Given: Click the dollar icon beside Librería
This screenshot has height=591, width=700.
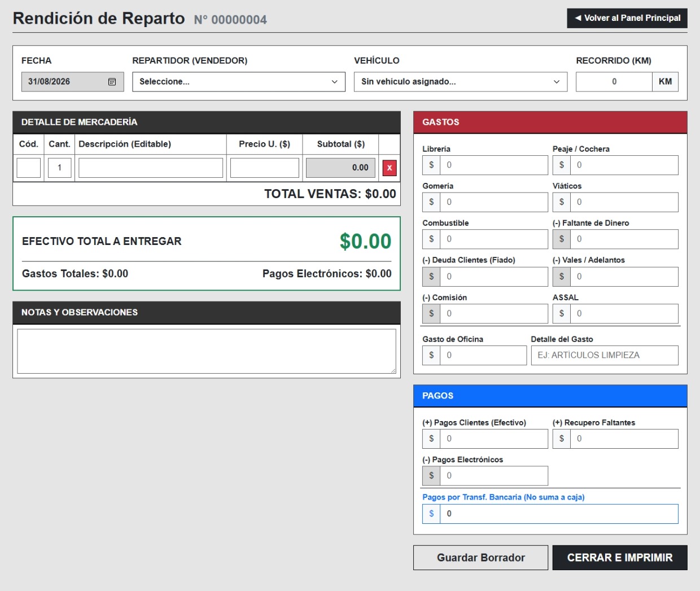Looking at the screenshot, I should tap(431, 165).
